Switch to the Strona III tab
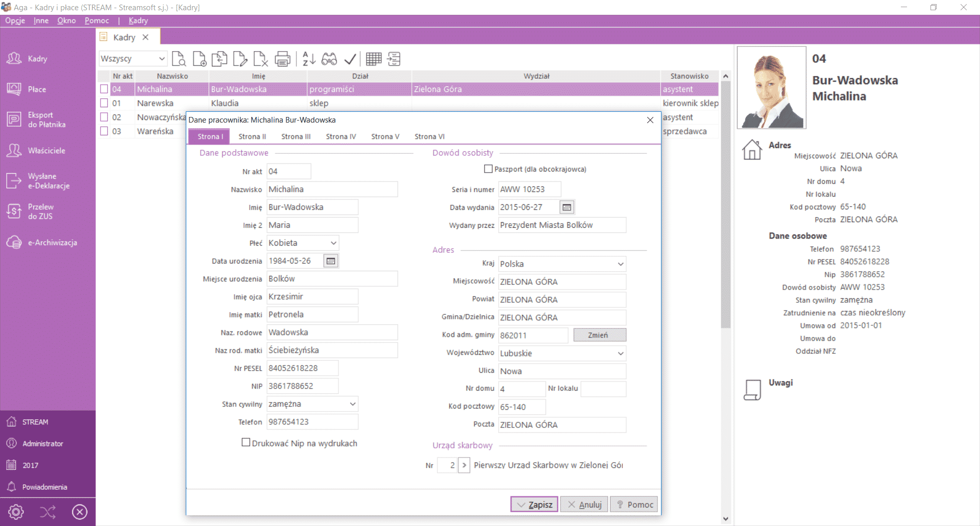The height and width of the screenshot is (526, 980). [296, 136]
